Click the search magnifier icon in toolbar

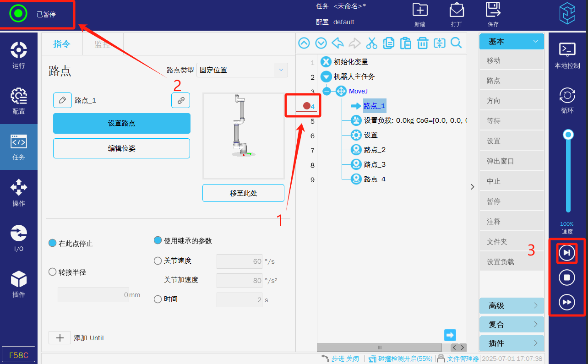(456, 43)
